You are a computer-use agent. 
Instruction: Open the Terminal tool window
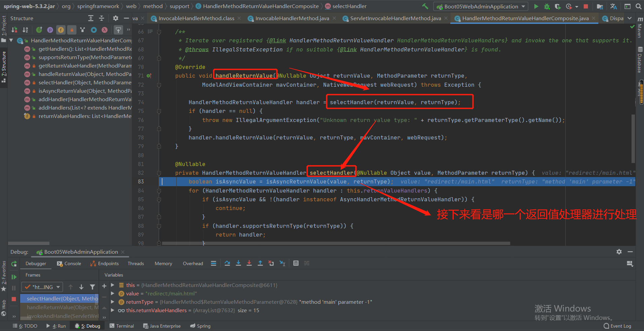122,326
